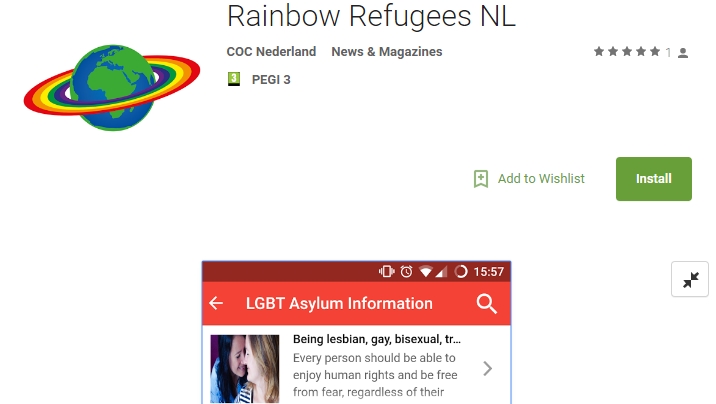716x404 pixels.
Task: Click the green PEGI 3 rating badge
Action: point(234,79)
